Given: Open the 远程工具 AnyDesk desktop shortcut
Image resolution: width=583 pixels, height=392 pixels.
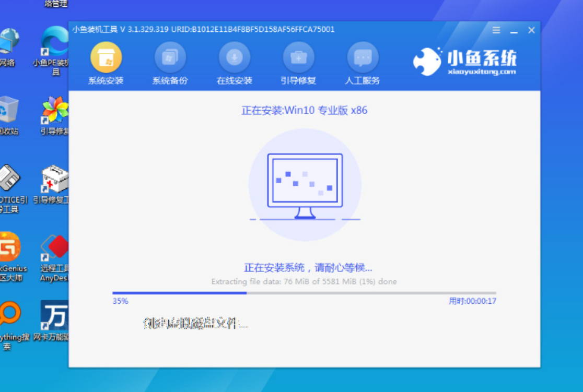Looking at the screenshot, I should point(54,257).
